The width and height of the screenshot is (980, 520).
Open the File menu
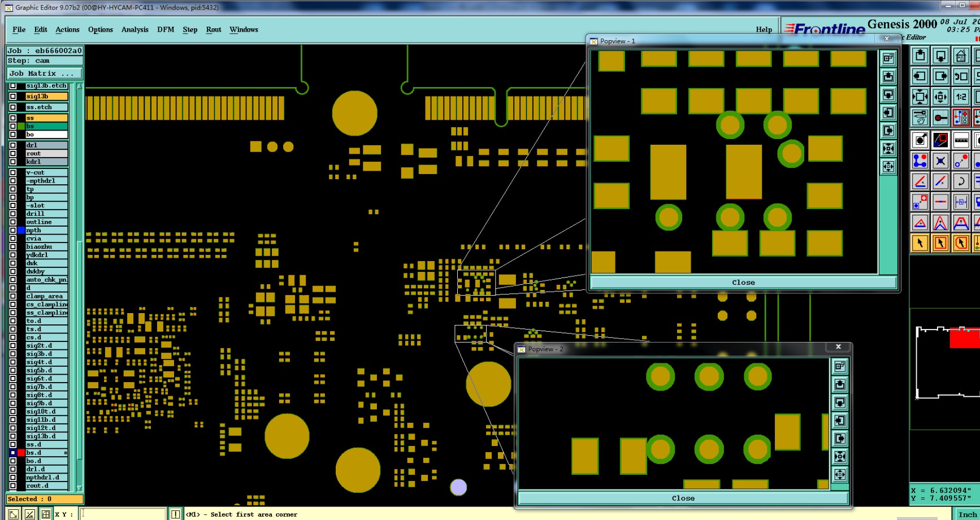(x=19, y=29)
